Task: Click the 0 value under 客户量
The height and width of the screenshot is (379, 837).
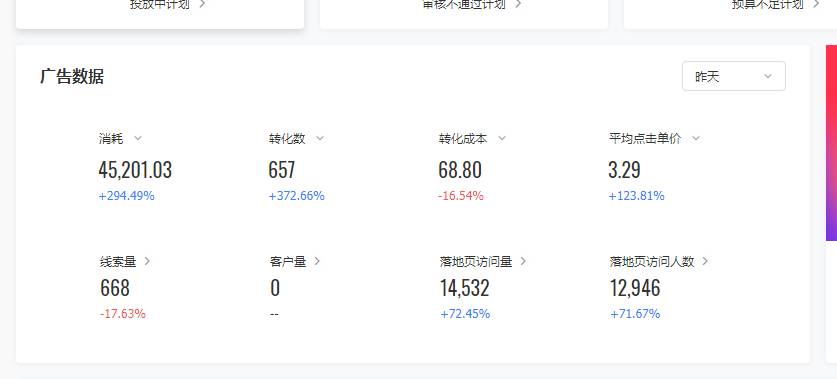Action: pos(275,288)
